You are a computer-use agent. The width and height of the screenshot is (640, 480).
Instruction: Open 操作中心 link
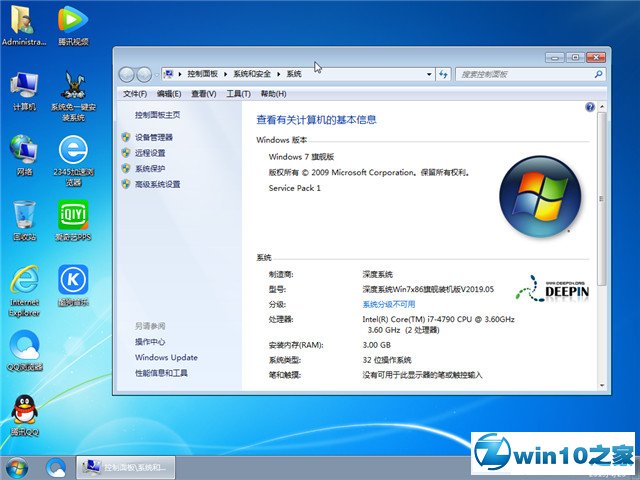(150, 342)
